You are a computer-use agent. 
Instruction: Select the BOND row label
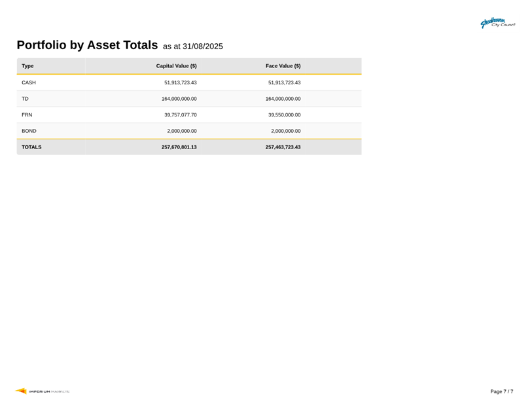point(29,131)
